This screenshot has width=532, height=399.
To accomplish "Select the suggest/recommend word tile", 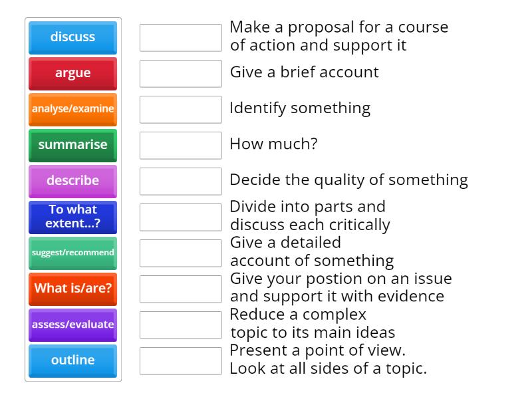I will (x=72, y=253).
